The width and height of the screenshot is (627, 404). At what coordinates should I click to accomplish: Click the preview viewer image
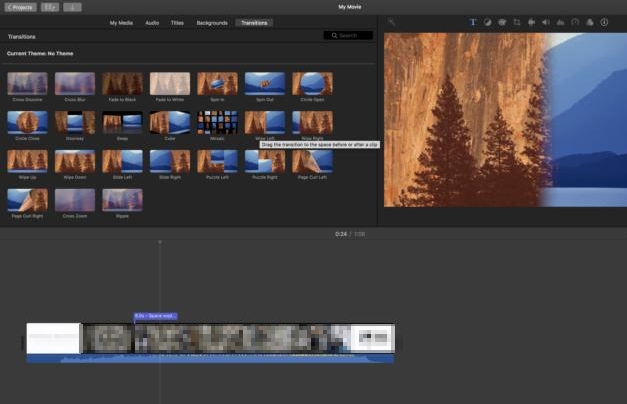[x=505, y=120]
